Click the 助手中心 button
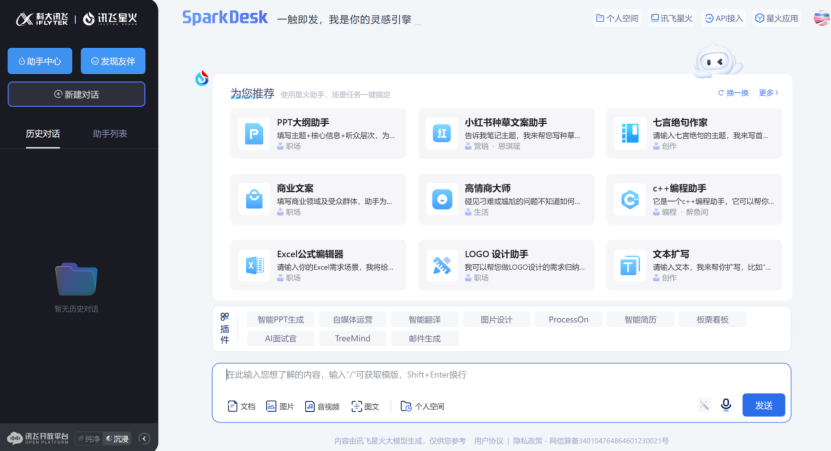The height and width of the screenshot is (451, 831). [x=40, y=61]
